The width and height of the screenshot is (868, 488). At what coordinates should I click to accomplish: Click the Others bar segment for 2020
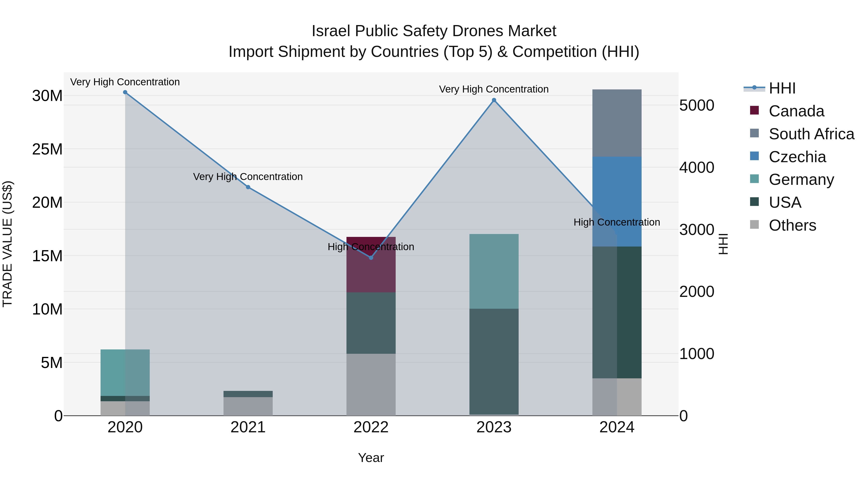[x=125, y=408]
